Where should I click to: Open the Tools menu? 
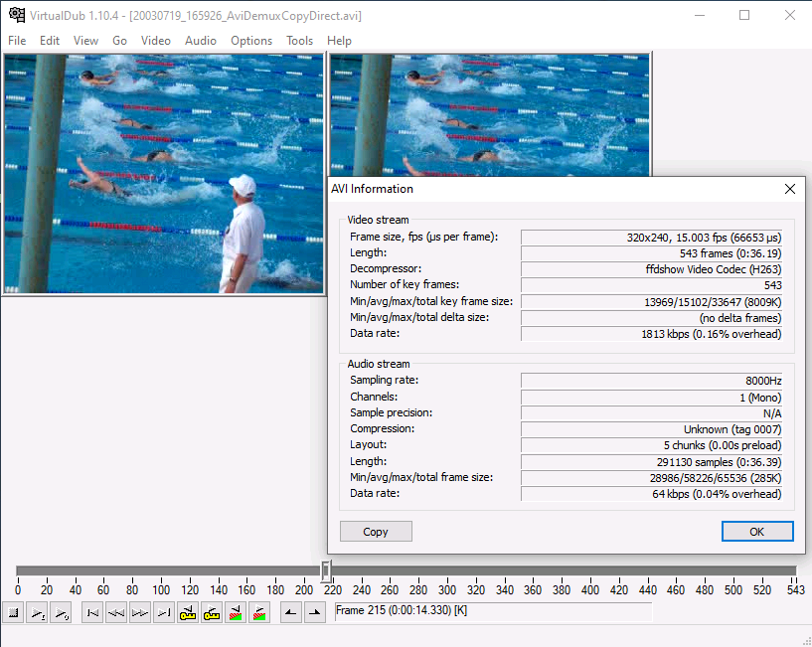click(x=299, y=41)
